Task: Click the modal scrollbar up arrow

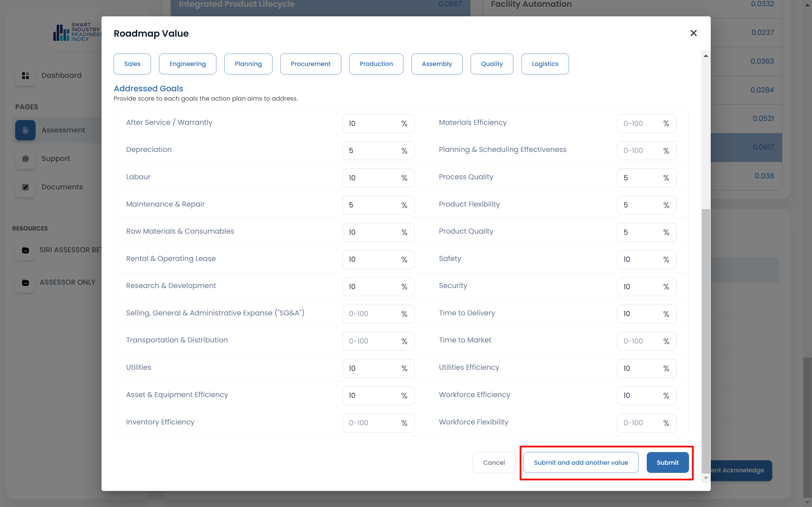Action: tap(706, 56)
